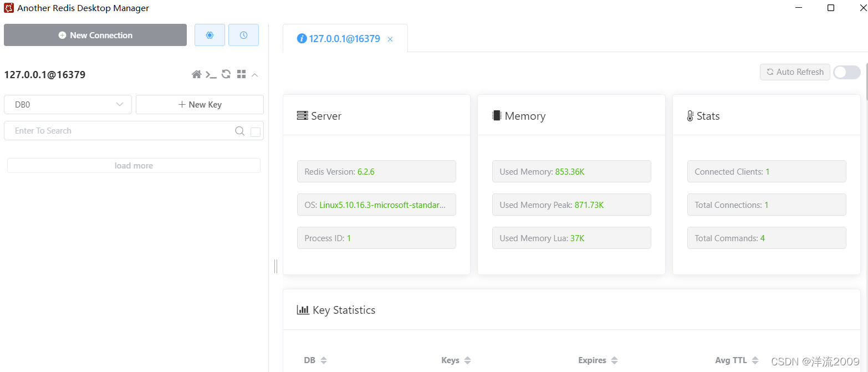
Task: Click the Stats thermometer icon
Action: (x=690, y=116)
